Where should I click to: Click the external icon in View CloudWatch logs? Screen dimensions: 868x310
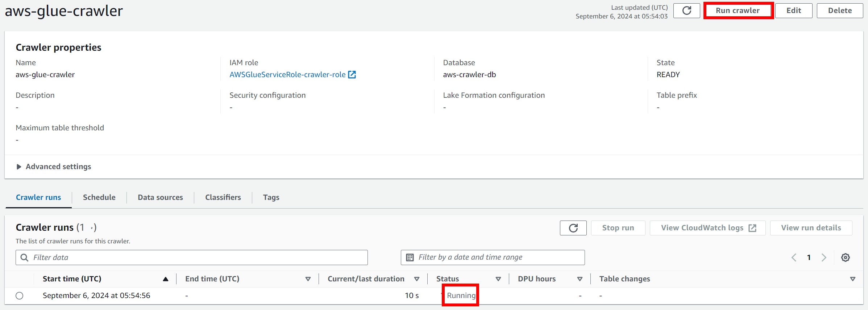[x=752, y=228]
